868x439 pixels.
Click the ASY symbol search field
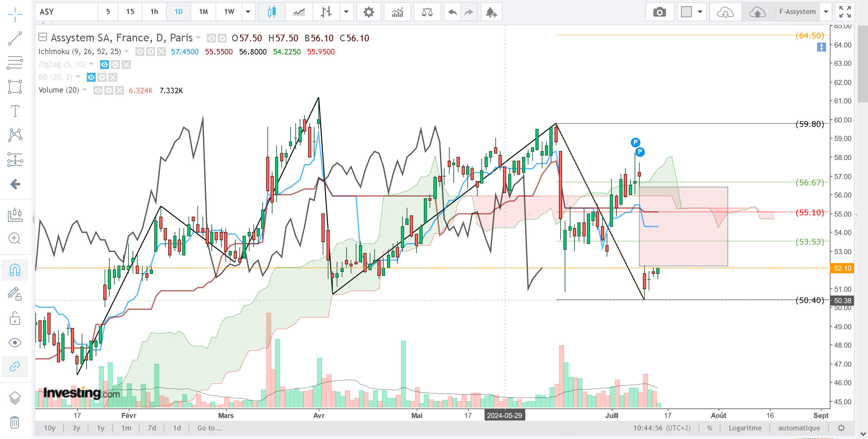coord(66,12)
